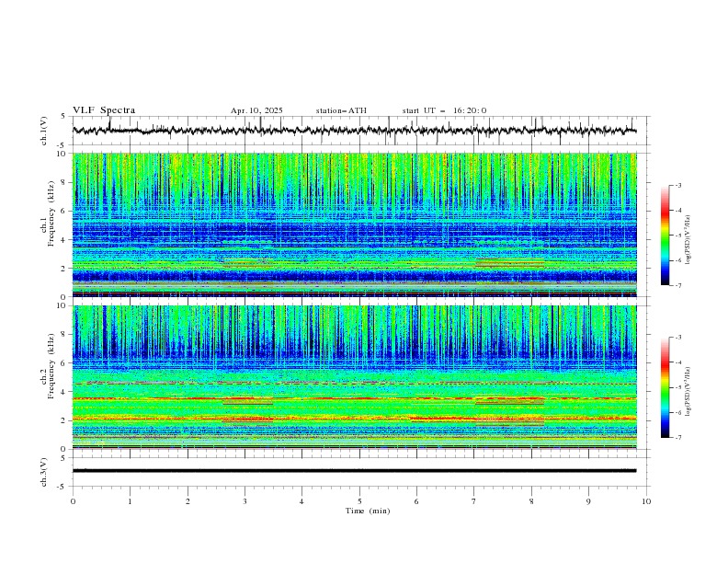The image size is (728, 563).
Task: Click the ch.2 color bar 'log(PSD)(V²/Hz)' label
Action: (x=688, y=392)
